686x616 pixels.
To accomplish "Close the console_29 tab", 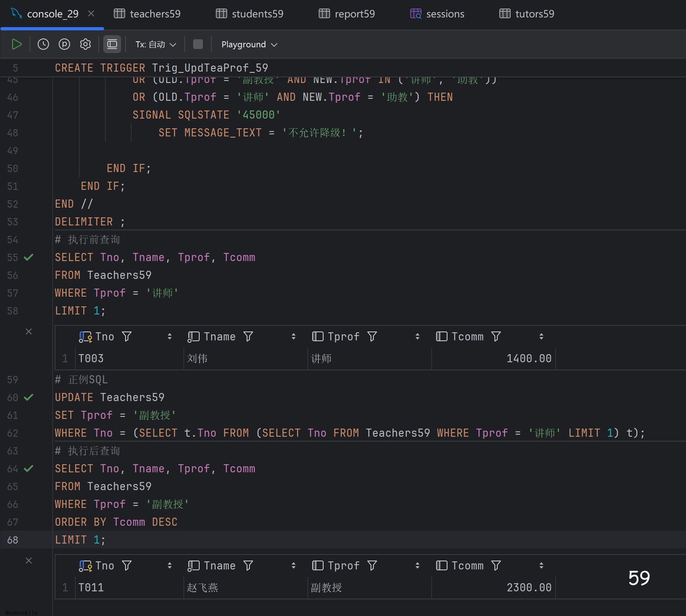I will click(x=91, y=13).
